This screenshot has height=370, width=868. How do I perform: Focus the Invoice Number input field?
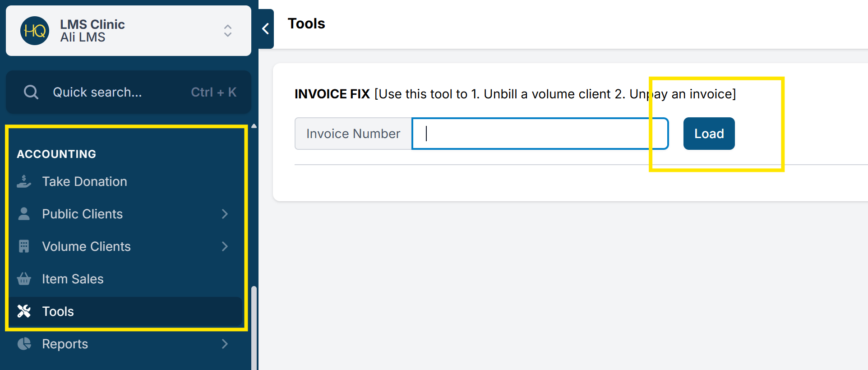pyautogui.click(x=539, y=134)
